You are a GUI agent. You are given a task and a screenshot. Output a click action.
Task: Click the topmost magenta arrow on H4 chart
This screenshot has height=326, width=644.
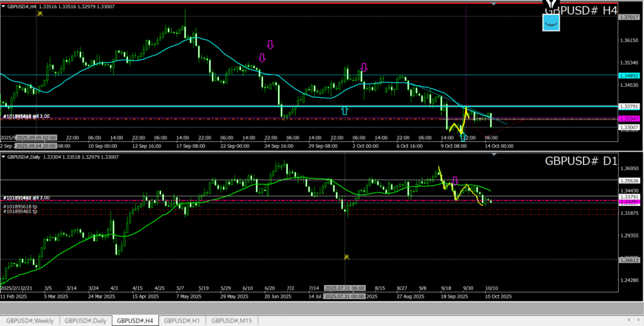coord(270,45)
